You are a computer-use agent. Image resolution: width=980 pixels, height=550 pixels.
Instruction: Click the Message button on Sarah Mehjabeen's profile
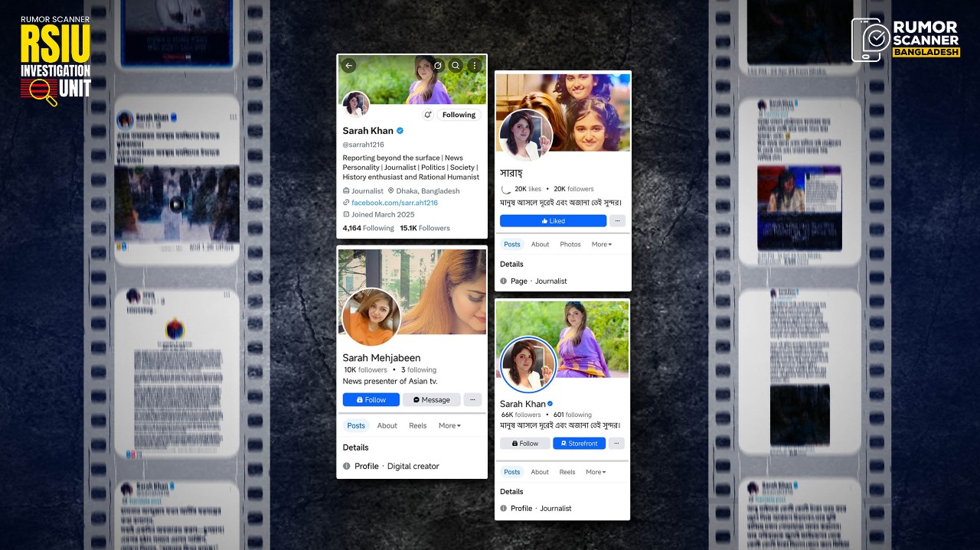point(431,399)
